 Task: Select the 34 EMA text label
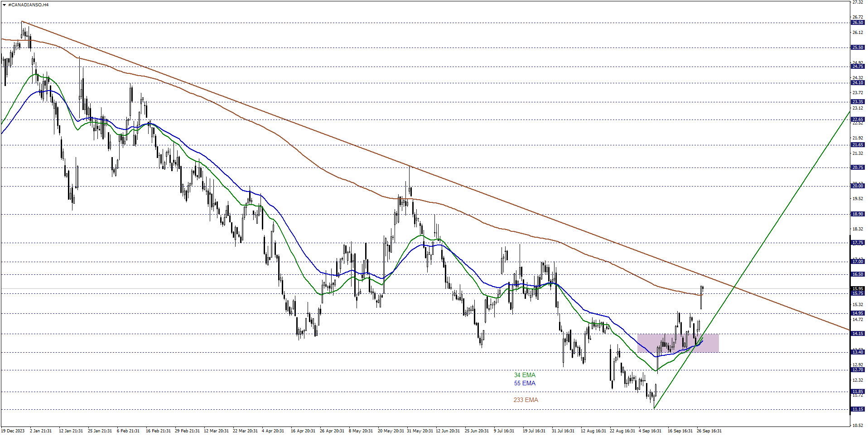pyautogui.click(x=525, y=375)
